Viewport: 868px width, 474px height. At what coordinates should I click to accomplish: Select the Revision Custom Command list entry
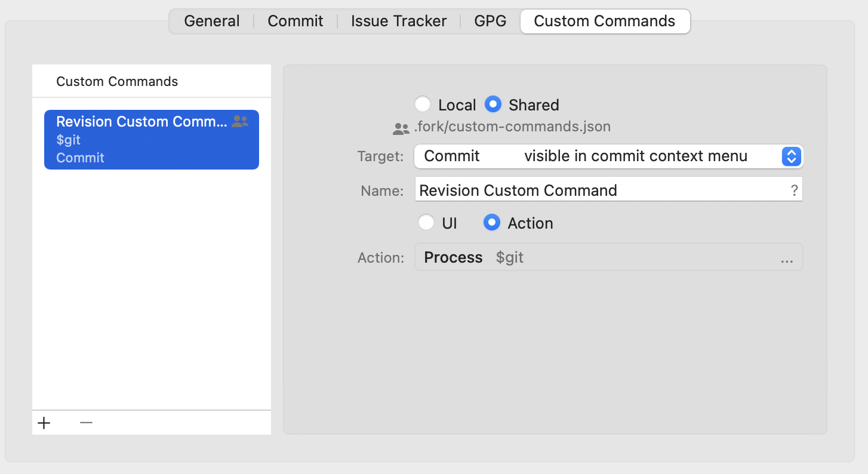point(151,138)
